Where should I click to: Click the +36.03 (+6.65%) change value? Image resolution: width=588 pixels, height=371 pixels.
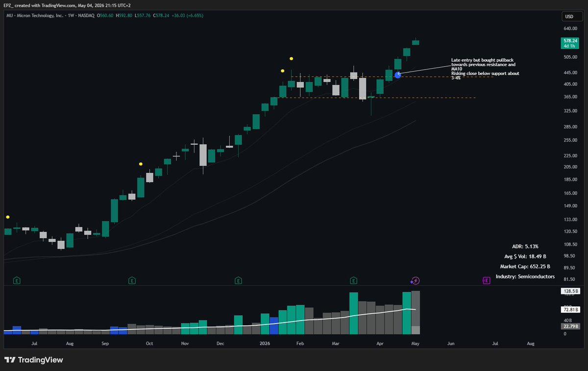coord(186,16)
